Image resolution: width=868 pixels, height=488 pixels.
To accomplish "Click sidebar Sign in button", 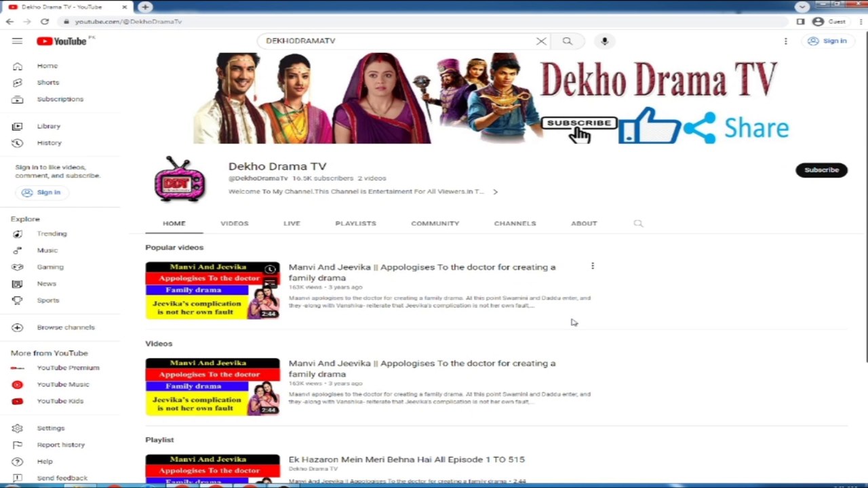I will [x=41, y=192].
